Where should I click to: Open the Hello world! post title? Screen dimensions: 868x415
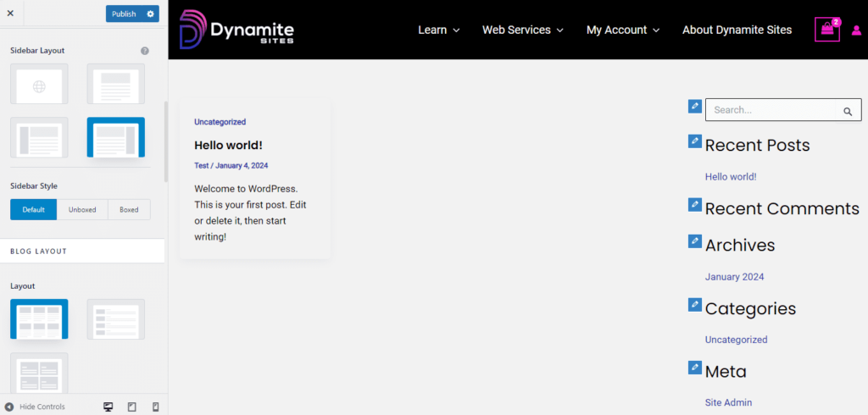click(x=228, y=145)
